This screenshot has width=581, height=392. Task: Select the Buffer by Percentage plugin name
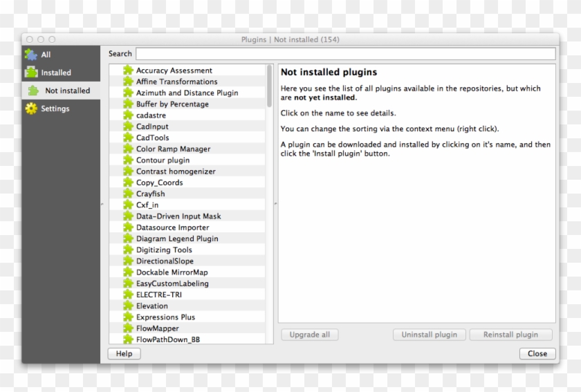[x=172, y=104]
